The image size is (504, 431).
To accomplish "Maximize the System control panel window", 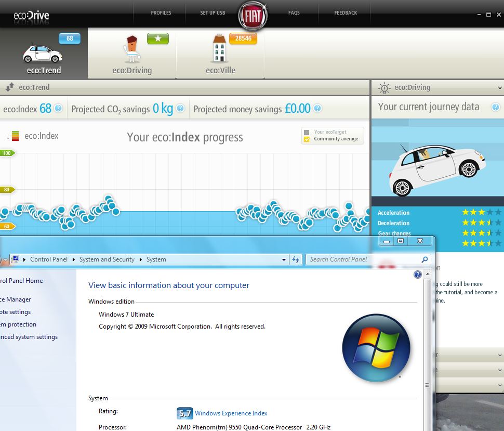I will pos(401,241).
